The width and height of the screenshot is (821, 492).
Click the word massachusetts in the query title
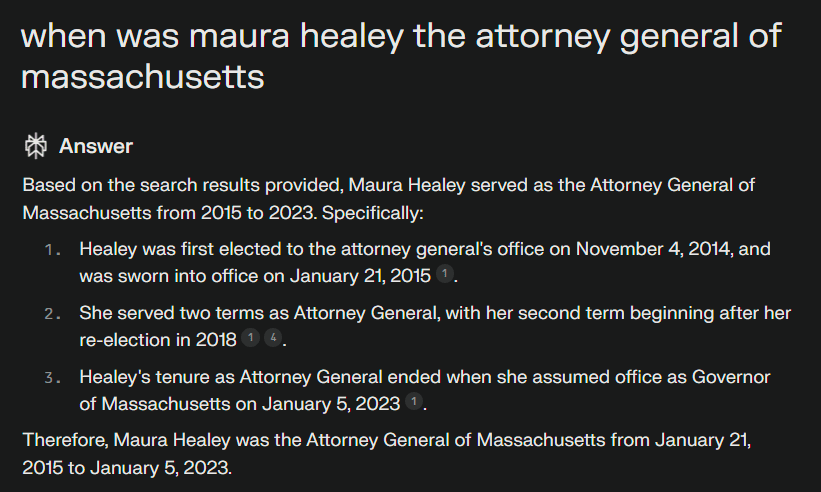(x=142, y=76)
